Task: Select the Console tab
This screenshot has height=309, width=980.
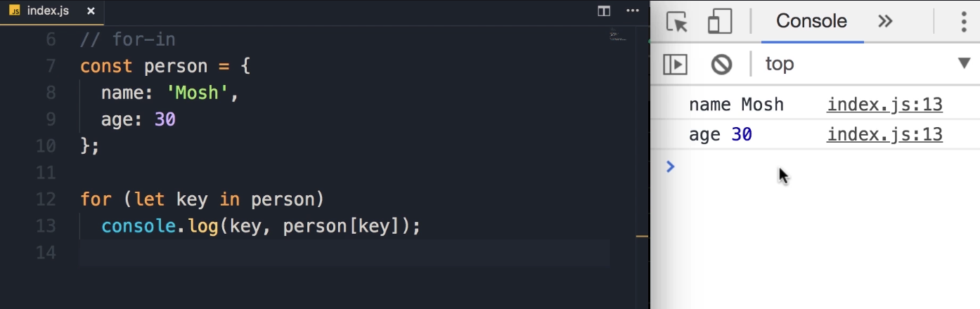Action: point(811,21)
